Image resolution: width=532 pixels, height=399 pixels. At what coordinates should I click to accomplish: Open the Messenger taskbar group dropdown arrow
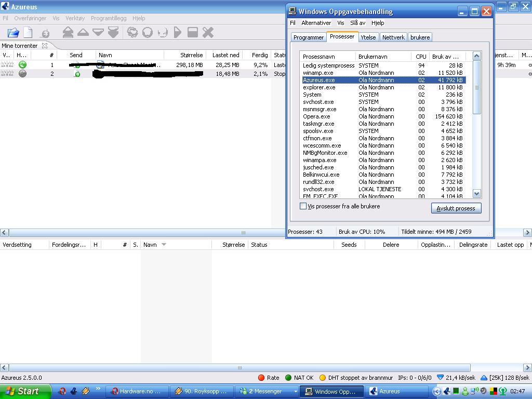coord(296,392)
